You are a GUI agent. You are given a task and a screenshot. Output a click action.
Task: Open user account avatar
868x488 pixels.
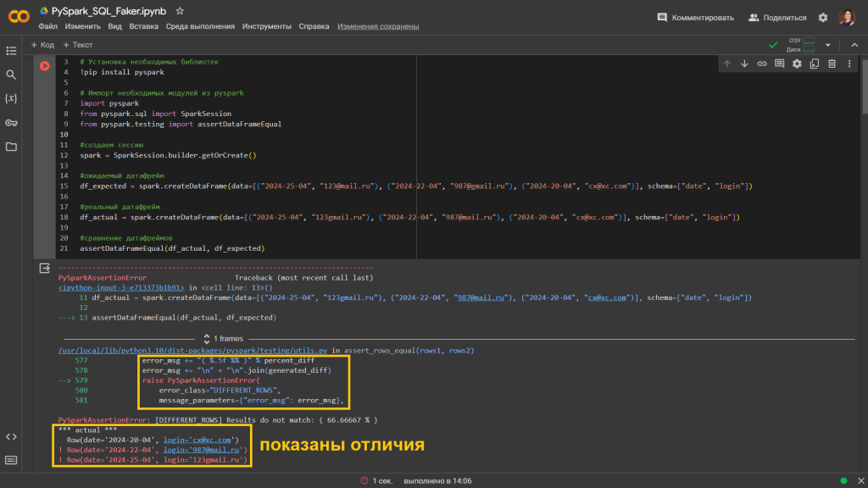(847, 18)
